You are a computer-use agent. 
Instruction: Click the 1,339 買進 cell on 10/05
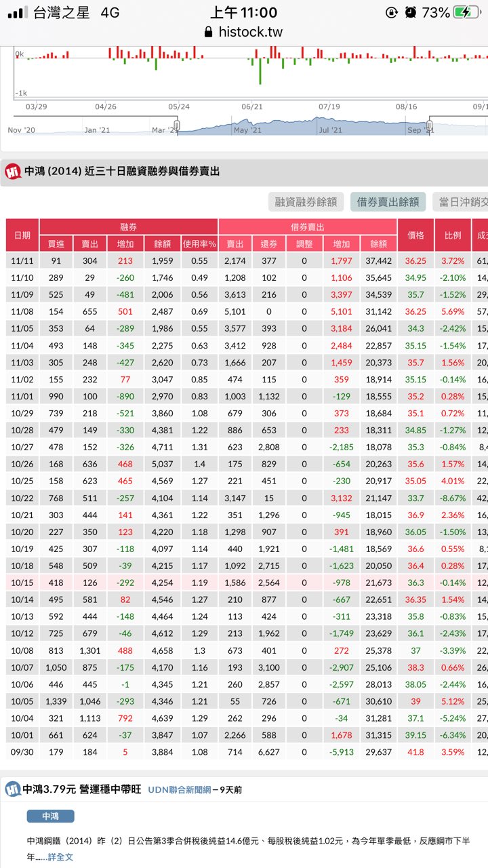(56, 701)
